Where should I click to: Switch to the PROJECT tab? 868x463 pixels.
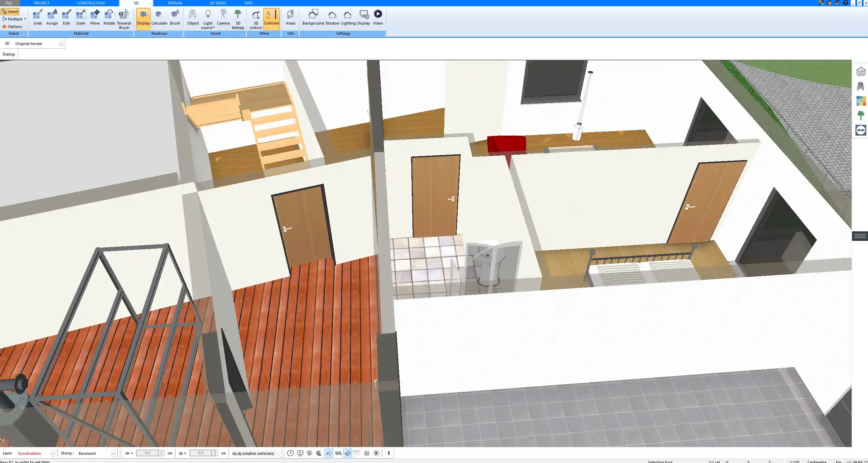pyautogui.click(x=42, y=3)
